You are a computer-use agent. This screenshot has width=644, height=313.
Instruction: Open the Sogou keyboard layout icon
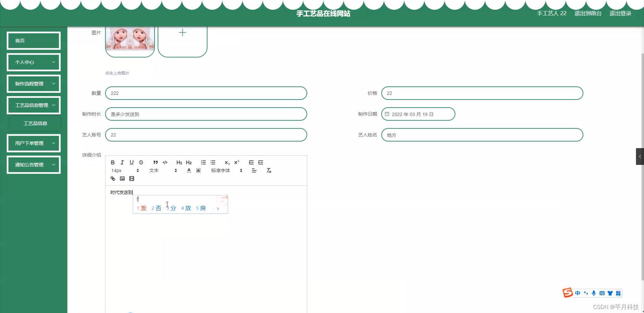click(602, 293)
